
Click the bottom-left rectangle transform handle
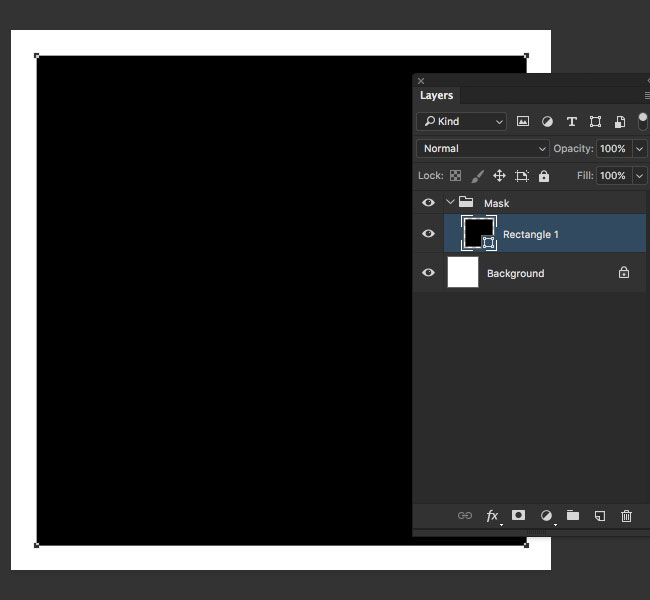coord(36,545)
